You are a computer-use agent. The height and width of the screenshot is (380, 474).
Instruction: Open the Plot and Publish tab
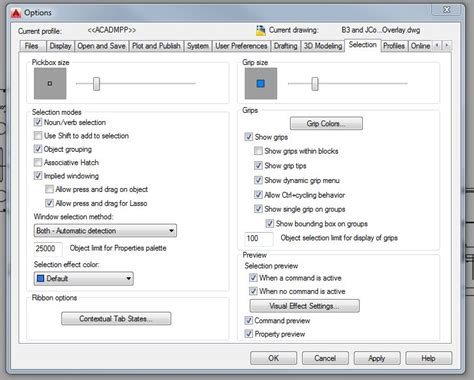(156, 46)
